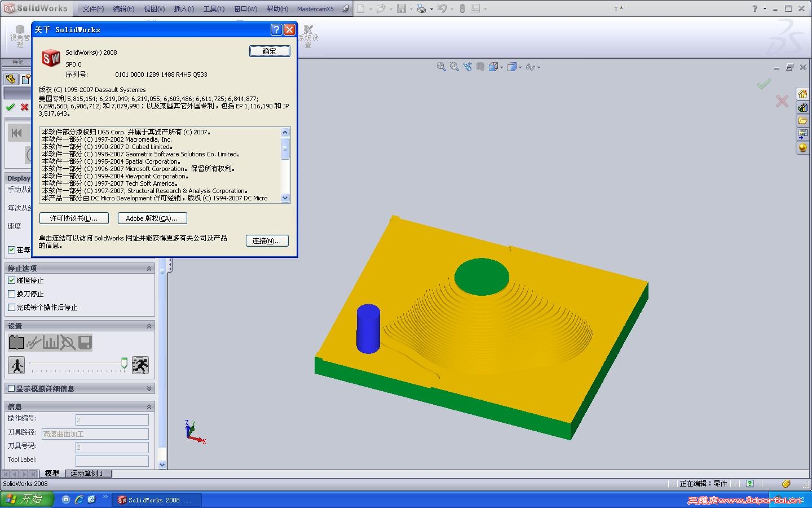This screenshot has width=812, height=508.
Task: Click the walking figure slow speed icon
Action: pyautogui.click(x=16, y=366)
